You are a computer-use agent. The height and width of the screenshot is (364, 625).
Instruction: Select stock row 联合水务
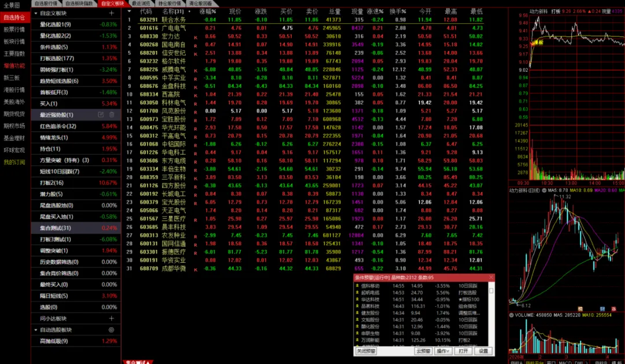tap(305, 20)
